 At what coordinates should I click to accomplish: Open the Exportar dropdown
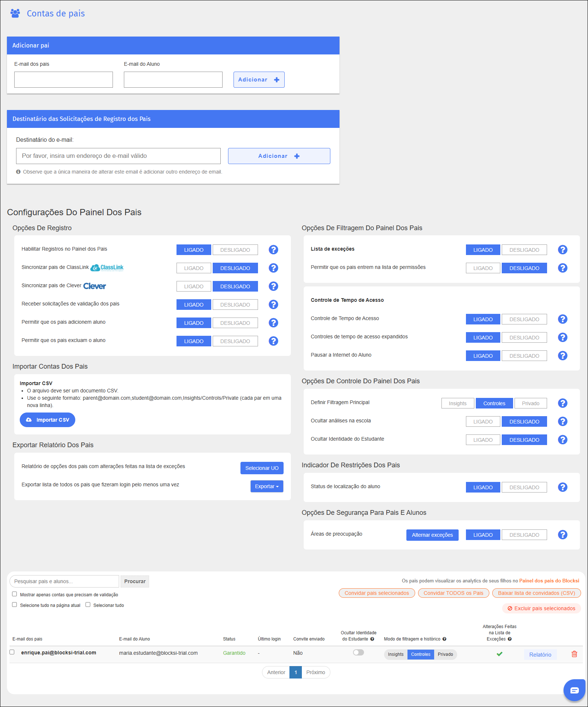tap(267, 486)
